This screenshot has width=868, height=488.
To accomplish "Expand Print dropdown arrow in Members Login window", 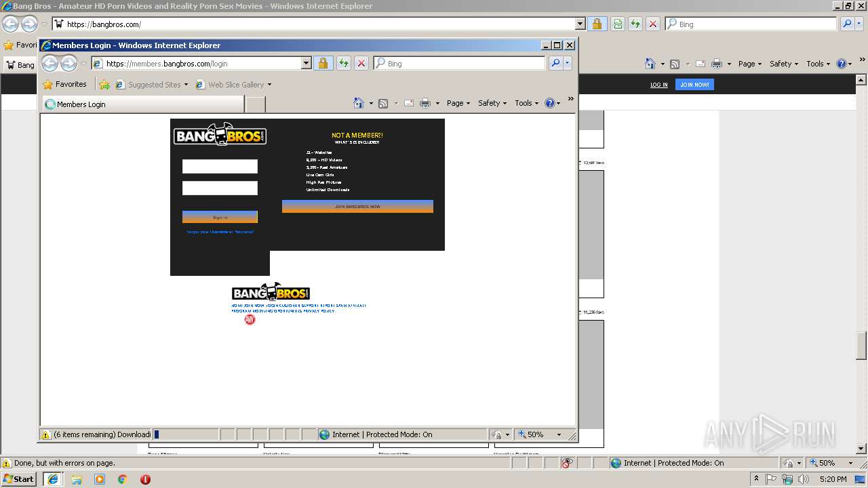I will tap(437, 104).
